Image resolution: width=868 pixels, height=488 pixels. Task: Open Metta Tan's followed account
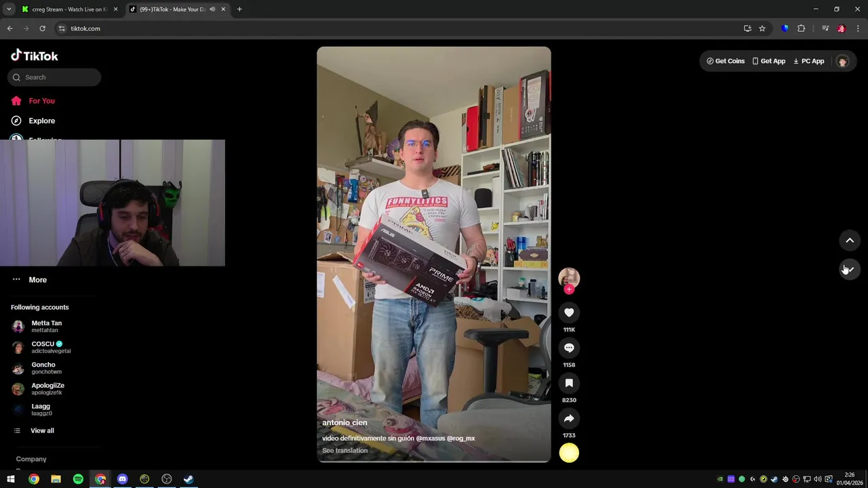[46, 327]
